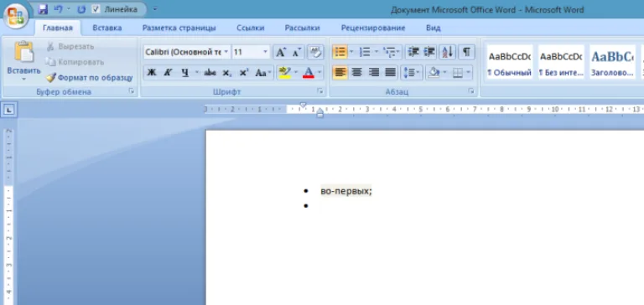This screenshot has width=644, height=305.
Task: Open Customize Quick Access Toolbar dropdown
Action: point(155,9)
